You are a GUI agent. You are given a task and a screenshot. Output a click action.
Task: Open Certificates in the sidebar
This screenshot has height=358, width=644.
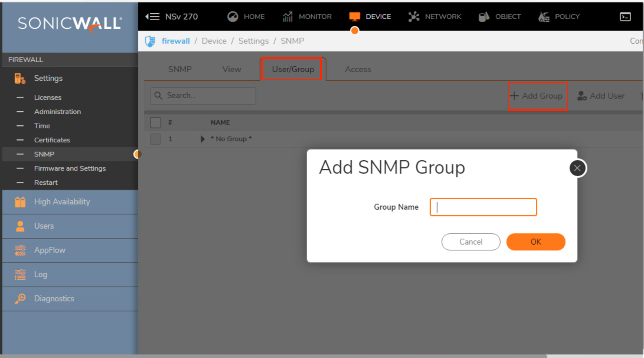click(x=52, y=140)
